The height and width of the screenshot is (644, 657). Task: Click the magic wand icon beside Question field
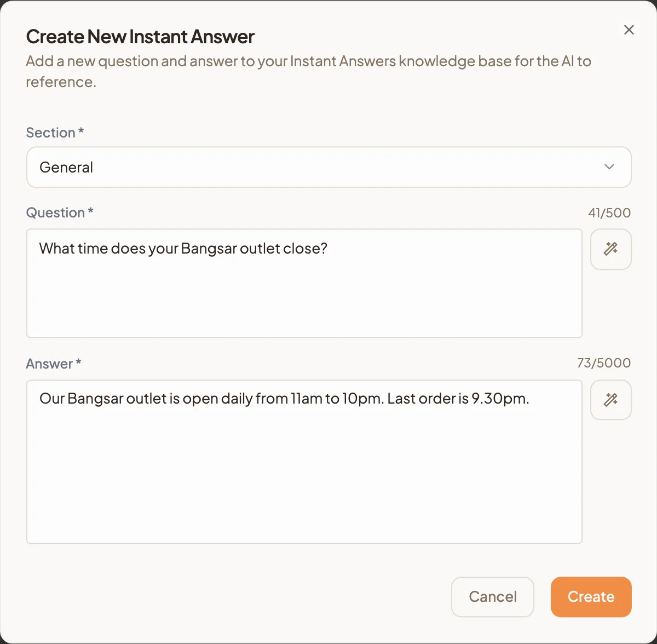[x=611, y=249]
